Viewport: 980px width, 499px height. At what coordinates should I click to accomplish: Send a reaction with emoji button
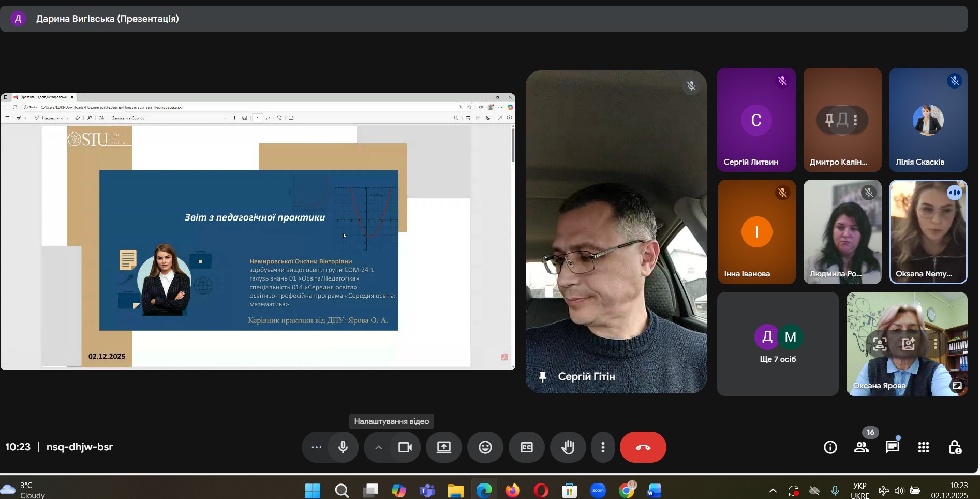(485, 447)
